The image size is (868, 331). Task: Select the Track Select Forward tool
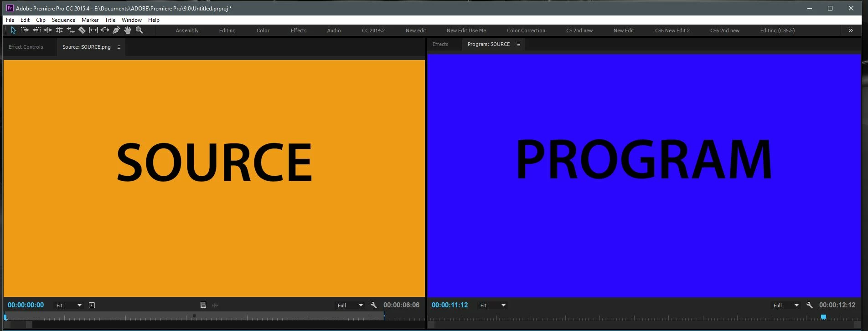25,30
